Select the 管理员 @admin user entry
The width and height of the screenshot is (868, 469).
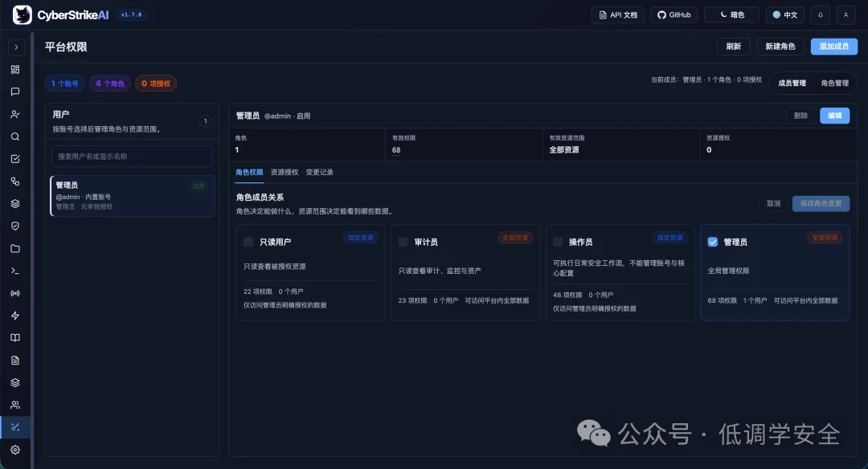133,196
